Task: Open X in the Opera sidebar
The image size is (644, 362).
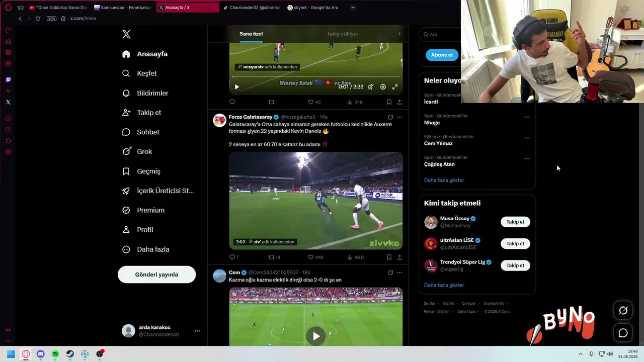Action: click(x=8, y=102)
